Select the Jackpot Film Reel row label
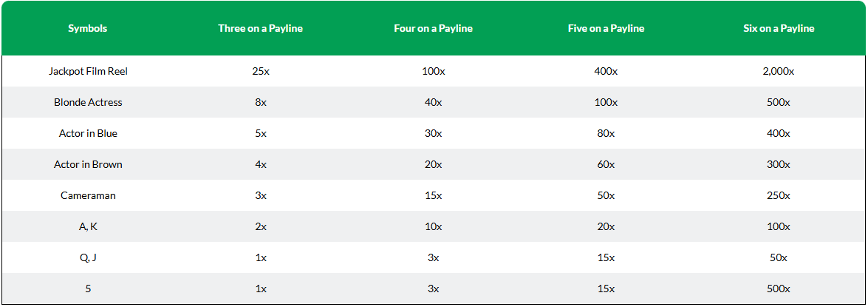The width and height of the screenshot is (868, 307). point(88,72)
